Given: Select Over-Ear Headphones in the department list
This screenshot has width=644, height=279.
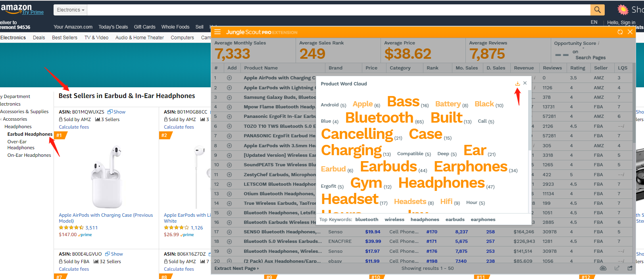Looking at the screenshot, I should pyautogui.click(x=21, y=144).
